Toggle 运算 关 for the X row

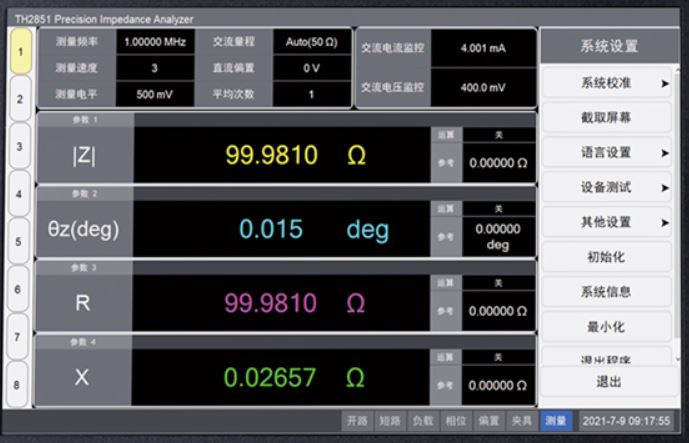(499, 356)
